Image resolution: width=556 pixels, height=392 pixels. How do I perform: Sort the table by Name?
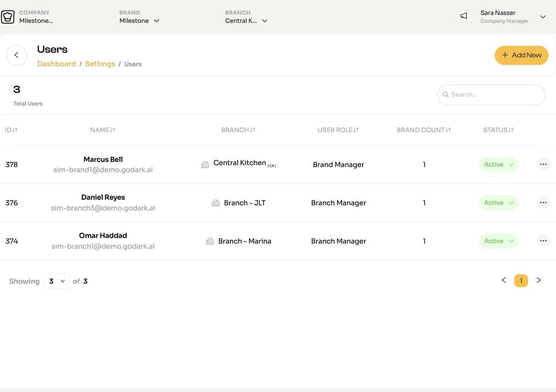[x=103, y=130]
